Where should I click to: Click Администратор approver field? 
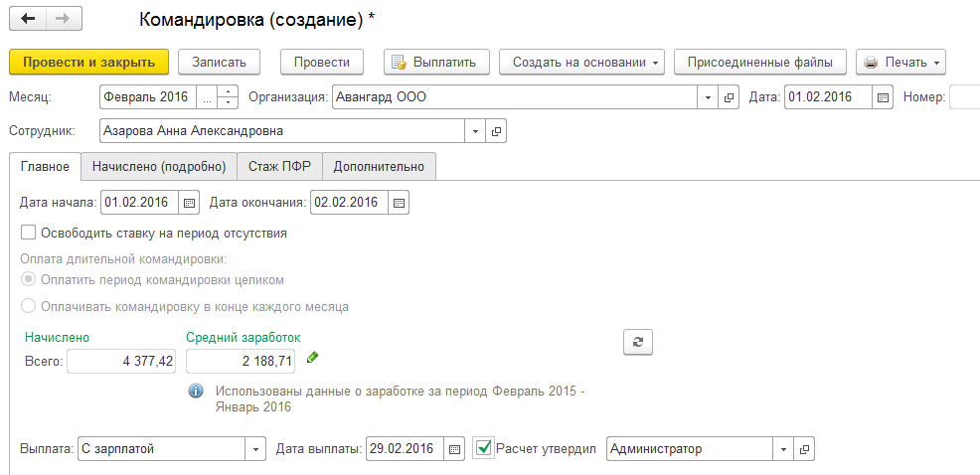click(690, 449)
